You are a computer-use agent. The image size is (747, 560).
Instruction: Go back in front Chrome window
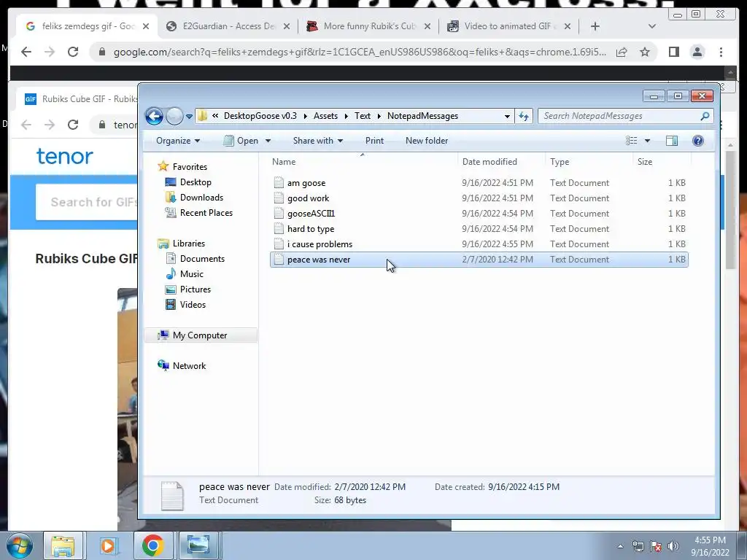(26, 52)
